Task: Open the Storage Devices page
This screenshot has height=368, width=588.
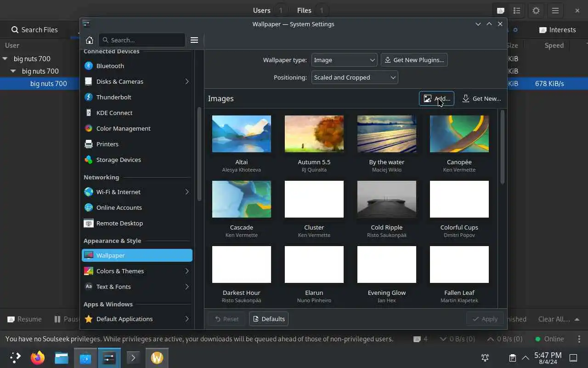Action: (137, 160)
